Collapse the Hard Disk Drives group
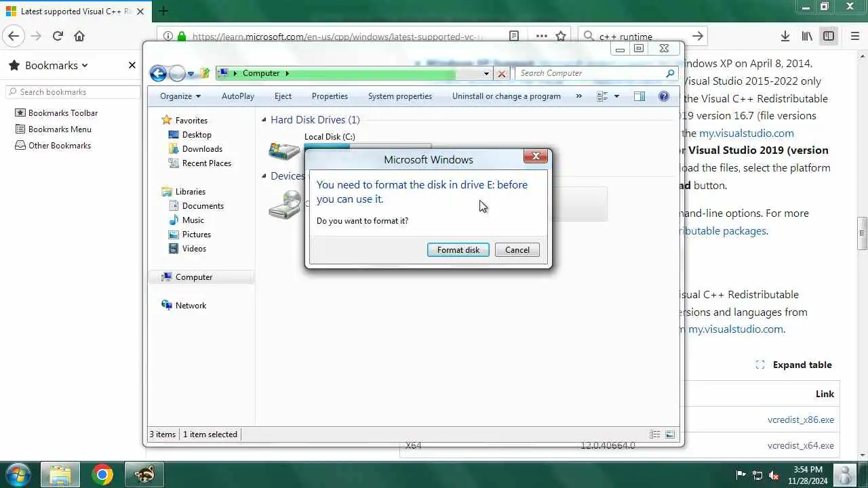868x488 pixels. (264, 120)
